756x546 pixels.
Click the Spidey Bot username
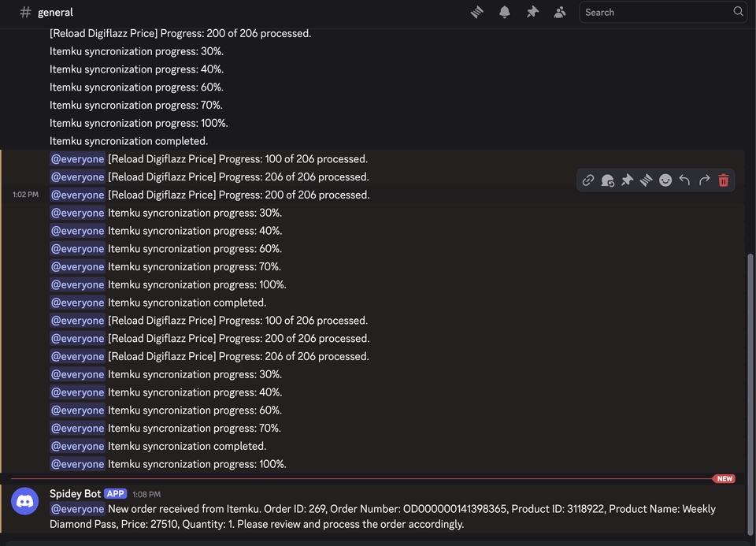tap(76, 494)
